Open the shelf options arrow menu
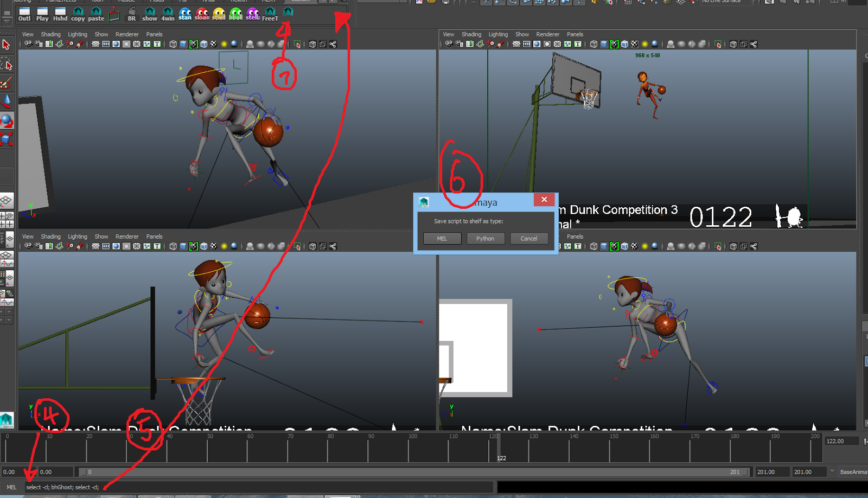Image resolution: width=868 pixels, height=498 pixels. coord(7,21)
